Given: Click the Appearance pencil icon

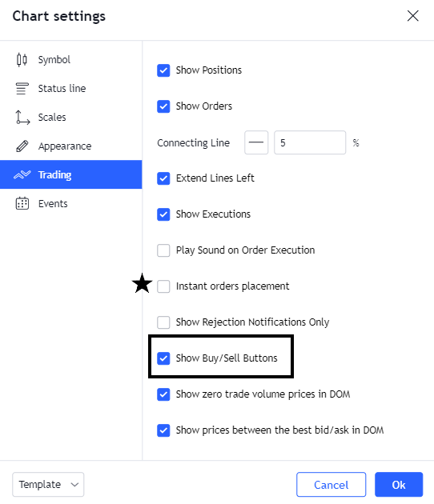Looking at the screenshot, I should point(22,146).
